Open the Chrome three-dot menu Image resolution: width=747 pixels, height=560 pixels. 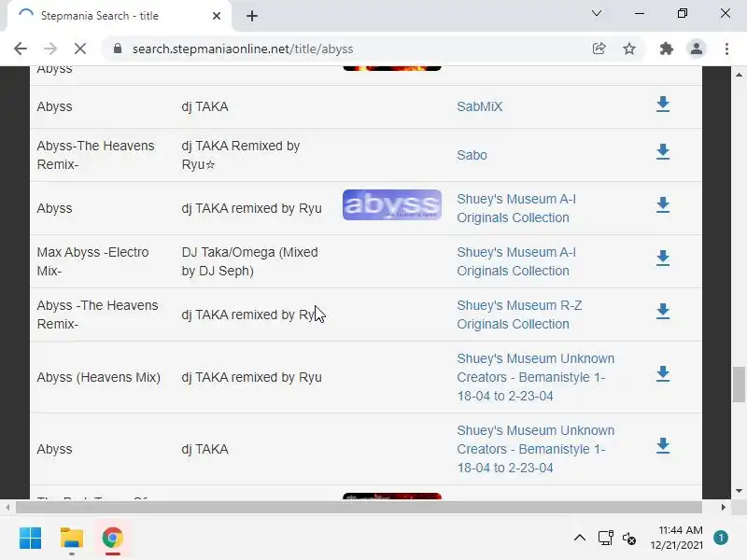click(x=726, y=49)
